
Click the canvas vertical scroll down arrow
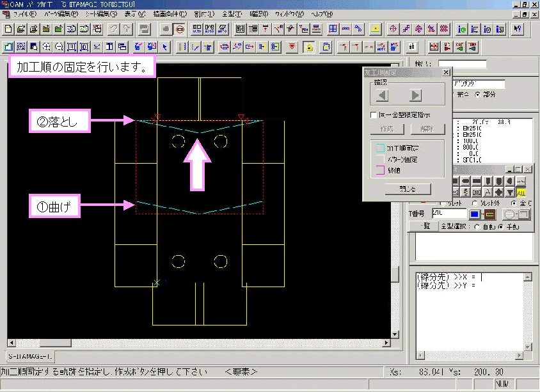[x=395, y=334]
